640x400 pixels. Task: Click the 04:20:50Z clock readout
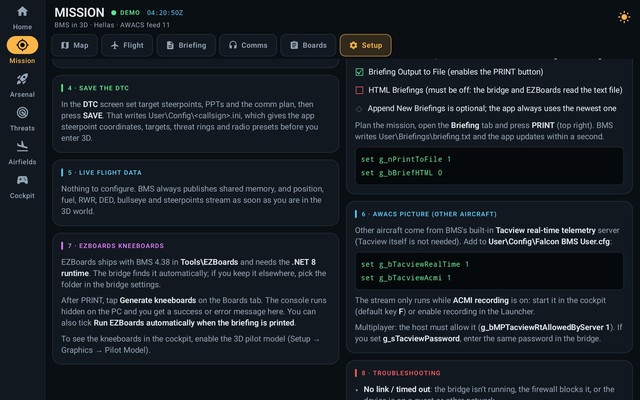pos(165,13)
